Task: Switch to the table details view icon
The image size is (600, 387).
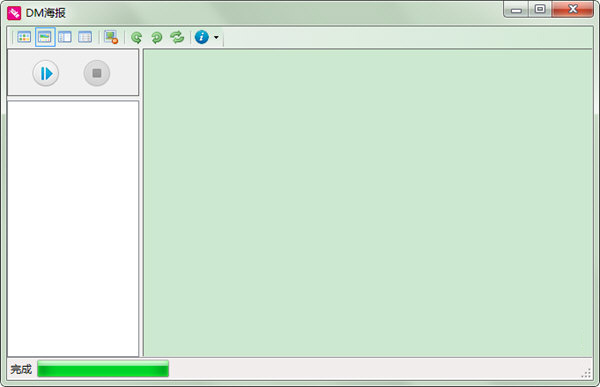Action: (x=85, y=37)
